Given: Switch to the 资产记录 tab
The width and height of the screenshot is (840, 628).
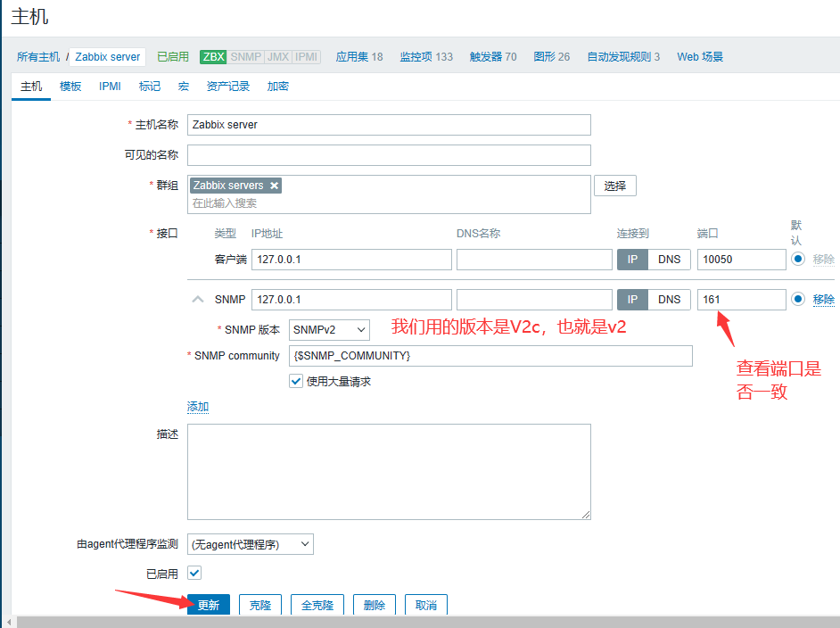Looking at the screenshot, I should pos(228,87).
